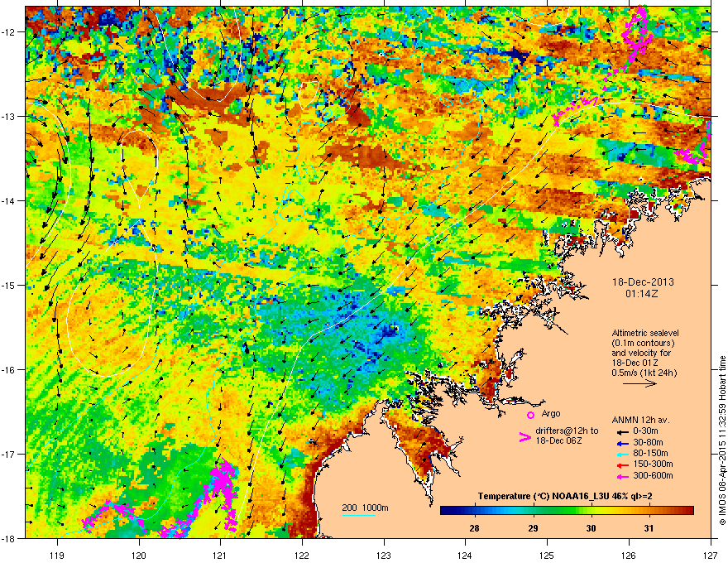Click the colorbar tick label 30

coord(591,528)
